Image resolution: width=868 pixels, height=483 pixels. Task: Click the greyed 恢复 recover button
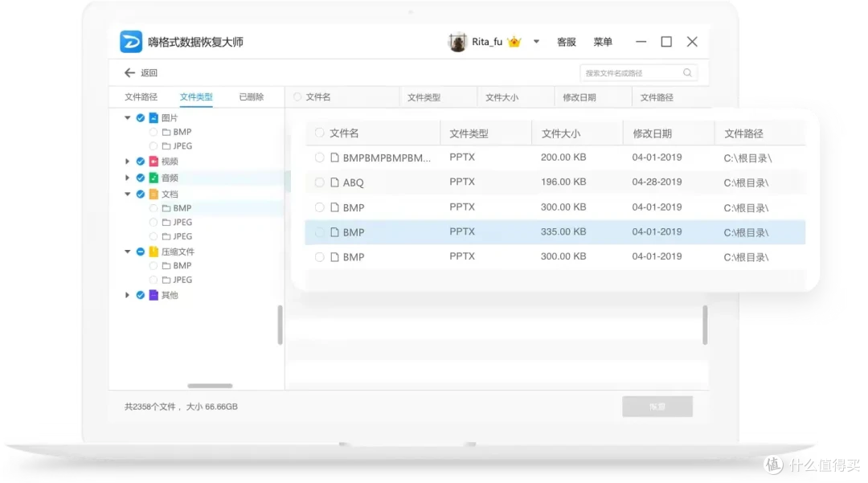pos(657,406)
